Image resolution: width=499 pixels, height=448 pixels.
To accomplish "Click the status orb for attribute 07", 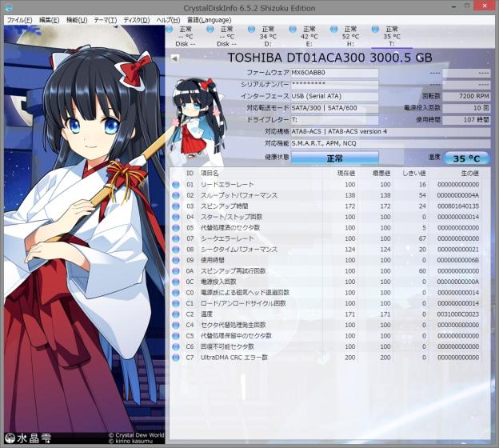I will pyautogui.click(x=176, y=239).
